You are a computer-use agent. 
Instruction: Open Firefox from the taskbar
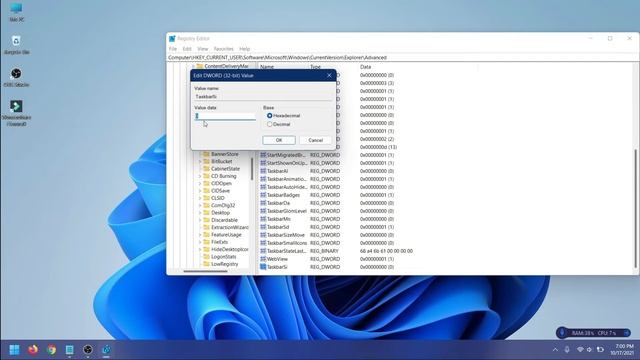(33, 350)
